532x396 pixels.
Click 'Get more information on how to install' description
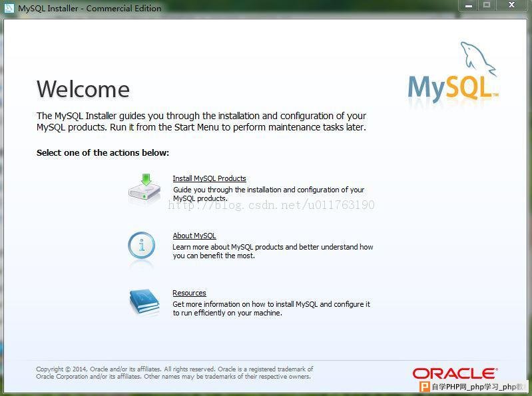272,309
